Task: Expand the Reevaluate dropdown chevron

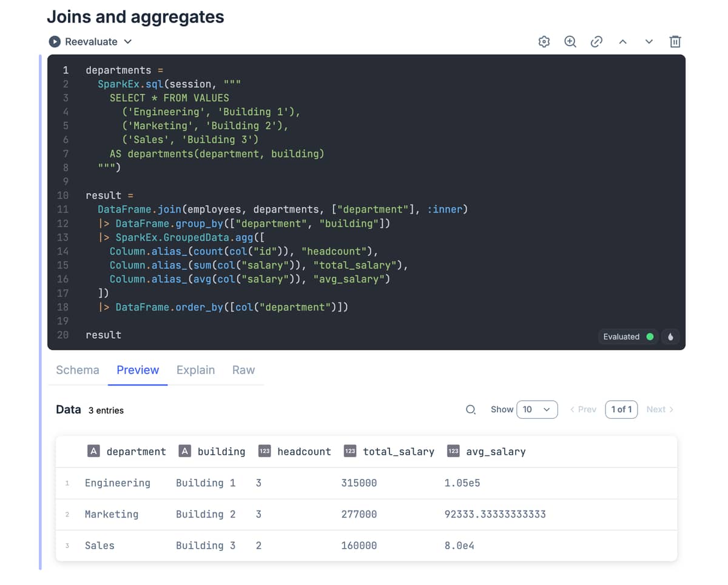Action: click(x=128, y=42)
